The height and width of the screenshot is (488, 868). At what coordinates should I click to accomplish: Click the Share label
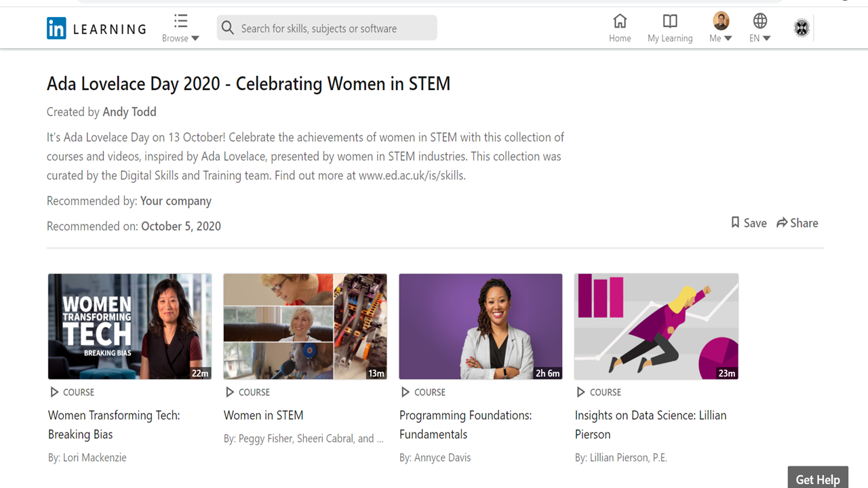point(804,223)
